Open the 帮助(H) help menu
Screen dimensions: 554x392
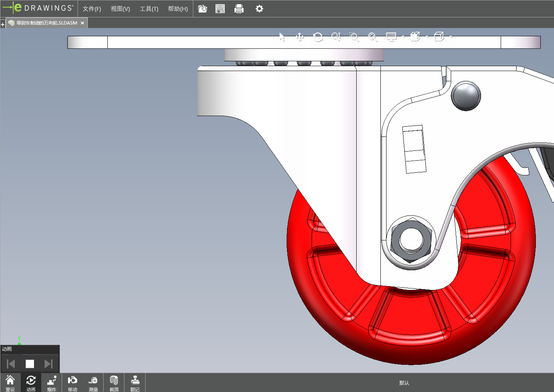(x=178, y=9)
